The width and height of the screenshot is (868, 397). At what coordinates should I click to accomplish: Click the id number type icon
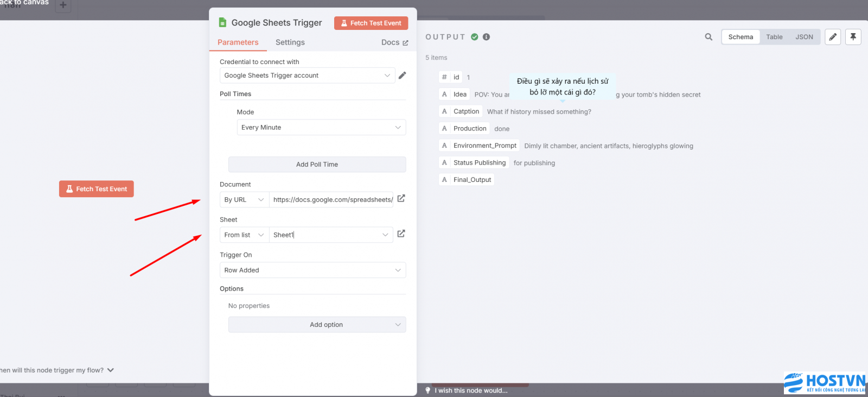[444, 77]
